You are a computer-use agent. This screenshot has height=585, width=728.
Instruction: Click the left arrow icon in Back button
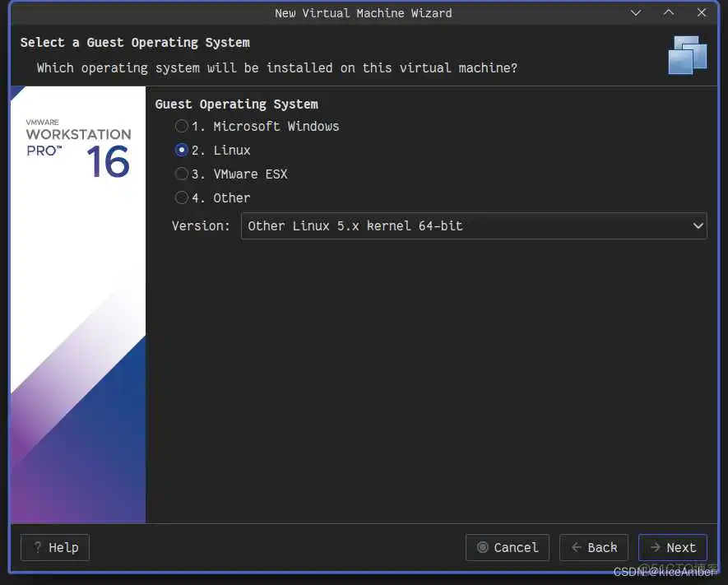tap(576, 547)
